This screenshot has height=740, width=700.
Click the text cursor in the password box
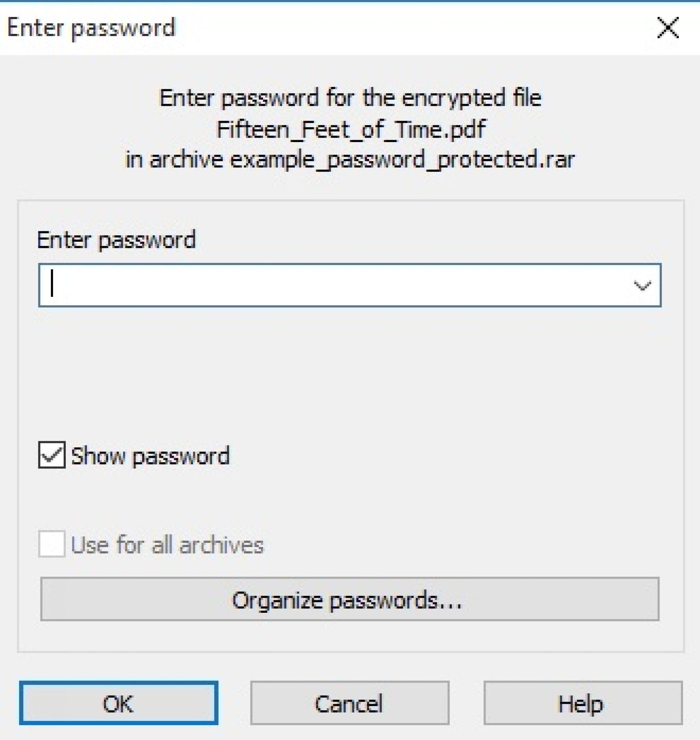[x=53, y=284]
